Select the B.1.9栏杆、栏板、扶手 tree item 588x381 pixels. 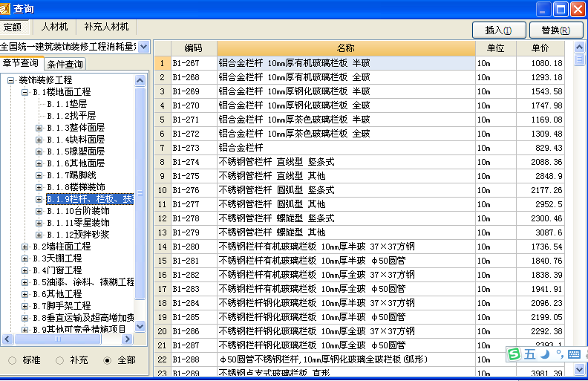point(90,199)
